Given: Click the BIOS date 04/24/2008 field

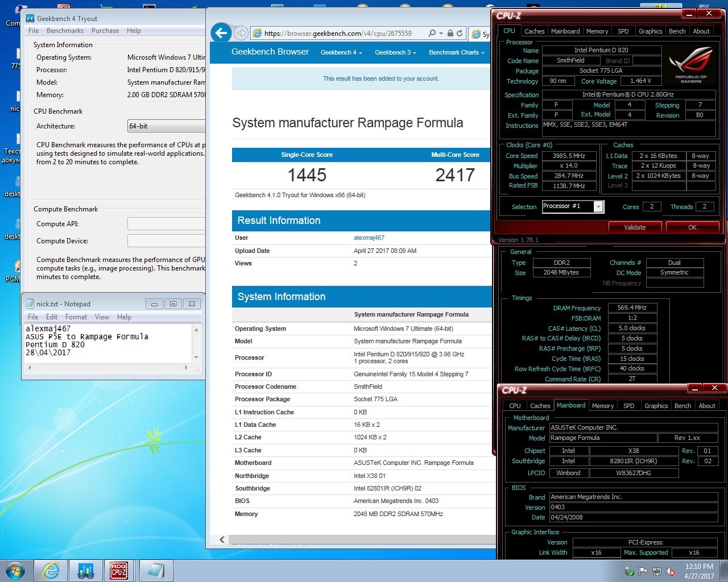Looking at the screenshot, I should [x=633, y=518].
